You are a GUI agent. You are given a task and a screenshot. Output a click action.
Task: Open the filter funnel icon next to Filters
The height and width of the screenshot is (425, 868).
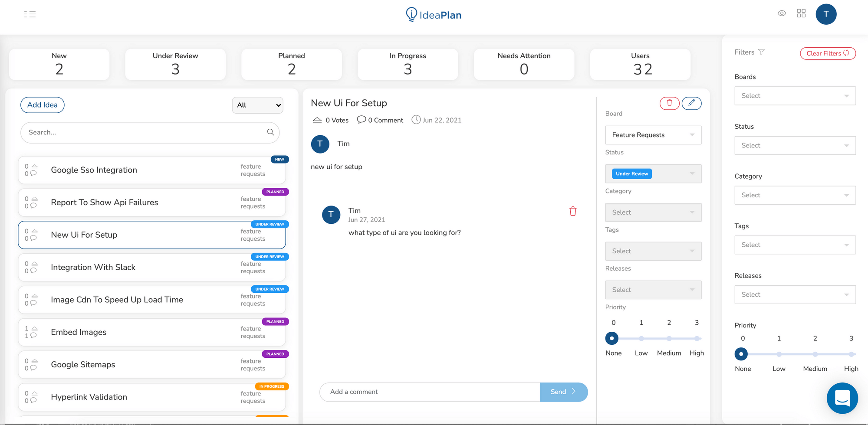[x=762, y=52]
